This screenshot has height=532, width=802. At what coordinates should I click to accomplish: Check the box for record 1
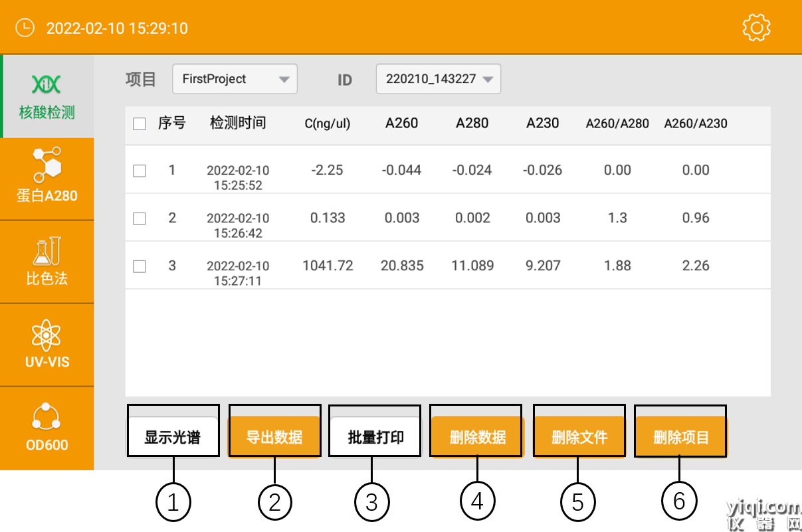tap(140, 171)
